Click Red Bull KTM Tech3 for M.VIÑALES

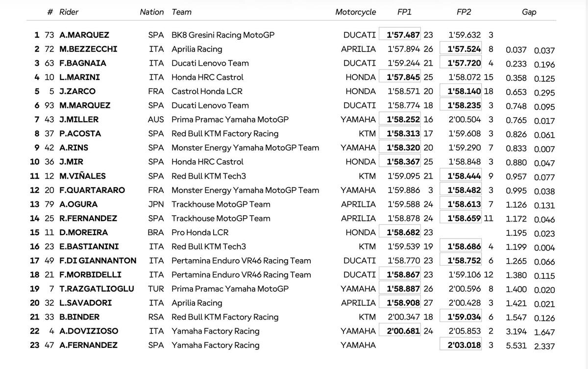[x=209, y=176]
